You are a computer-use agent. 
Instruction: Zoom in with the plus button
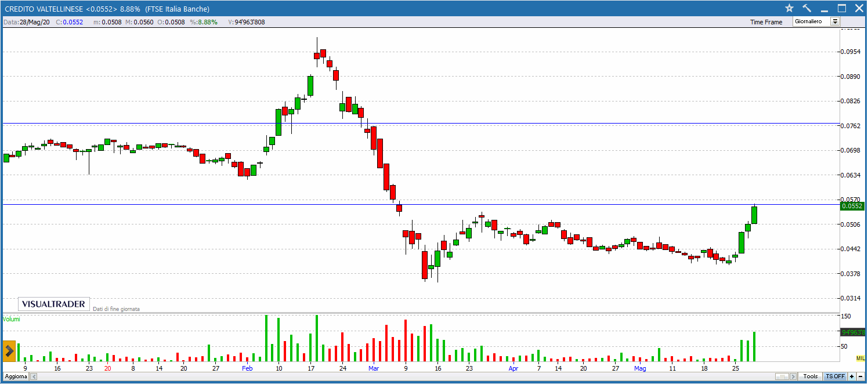[x=852, y=376]
